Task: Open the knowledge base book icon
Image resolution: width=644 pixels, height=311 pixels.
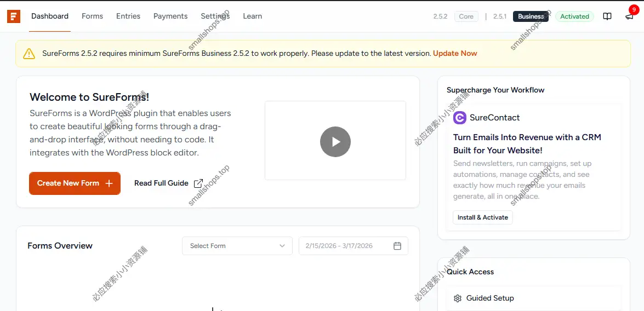Action: coord(607,16)
